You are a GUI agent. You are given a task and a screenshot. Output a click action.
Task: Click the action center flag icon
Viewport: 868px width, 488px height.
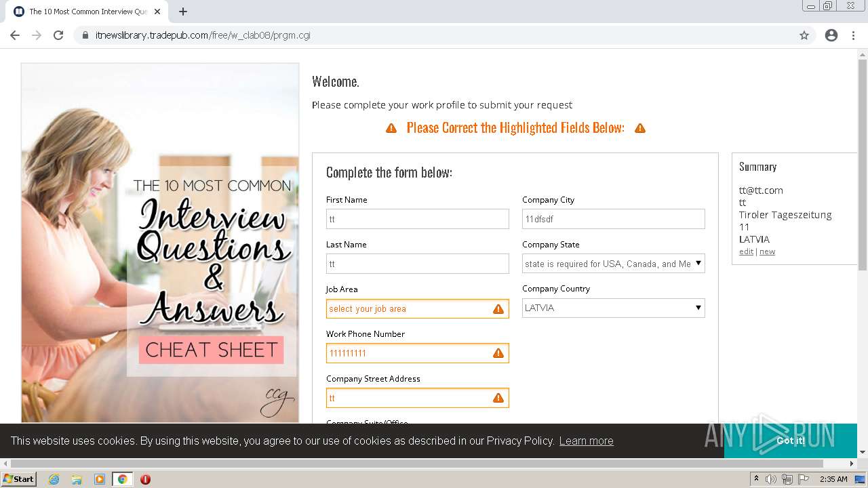[x=804, y=479]
